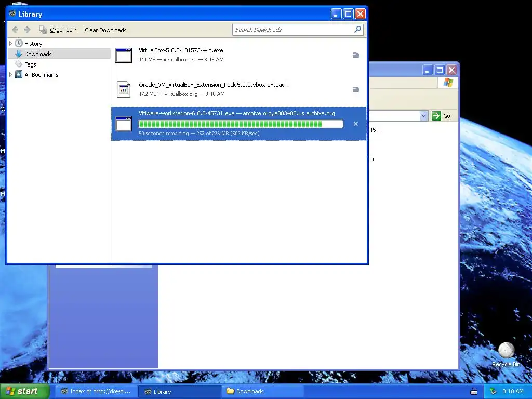Minimize the Library window
Viewport: 532px width, 399px height.
click(336, 14)
